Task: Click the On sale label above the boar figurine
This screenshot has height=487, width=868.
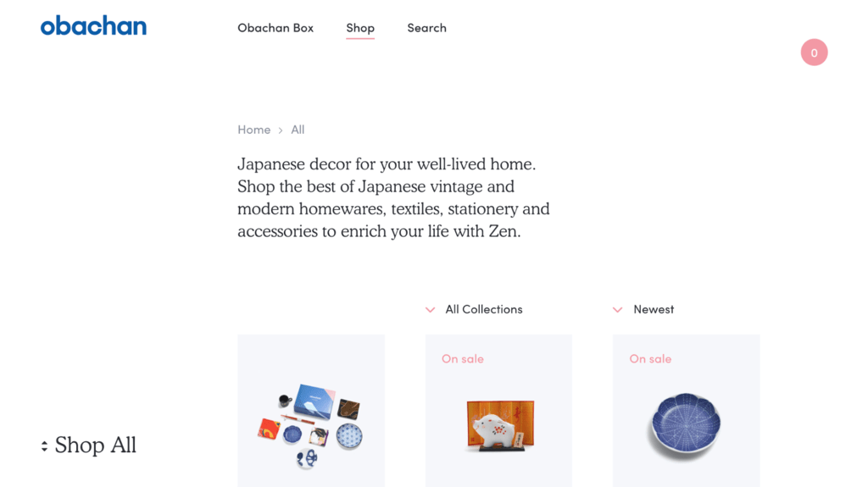Action: pyautogui.click(x=463, y=358)
